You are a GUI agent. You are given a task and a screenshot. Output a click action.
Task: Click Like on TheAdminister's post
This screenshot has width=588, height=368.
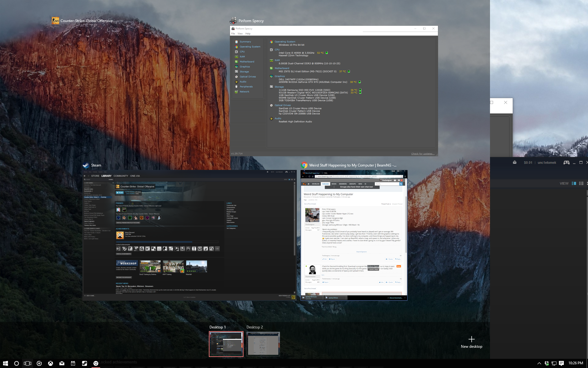point(382,282)
